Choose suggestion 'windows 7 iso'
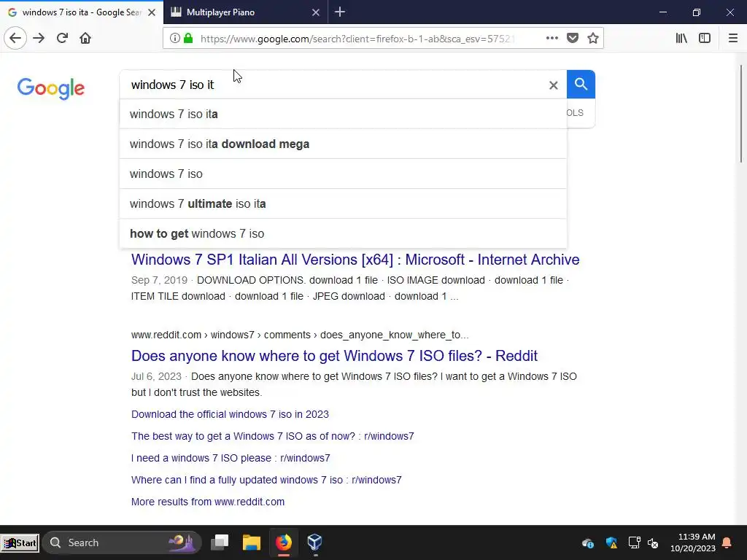 (x=343, y=174)
